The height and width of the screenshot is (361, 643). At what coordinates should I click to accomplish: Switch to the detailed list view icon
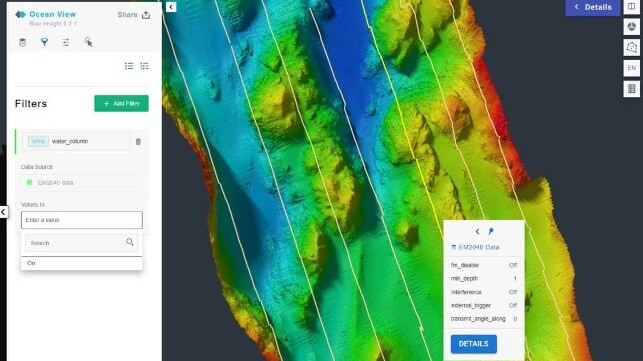(x=144, y=66)
